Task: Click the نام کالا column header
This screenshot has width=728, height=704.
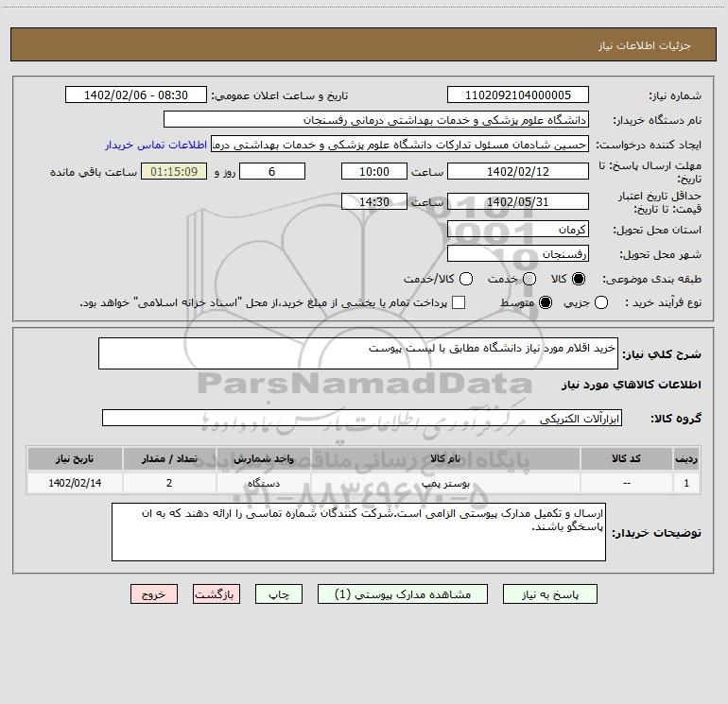Action: click(445, 458)
